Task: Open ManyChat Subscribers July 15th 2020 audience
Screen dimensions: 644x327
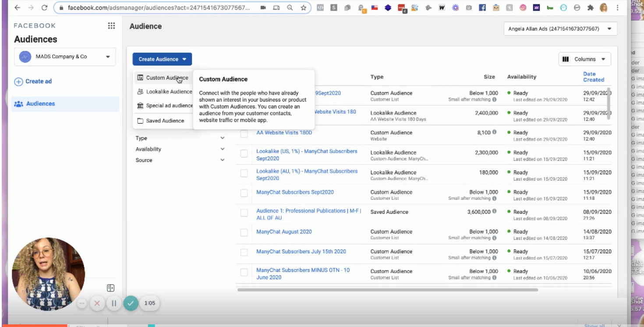Action: [301, 252]
